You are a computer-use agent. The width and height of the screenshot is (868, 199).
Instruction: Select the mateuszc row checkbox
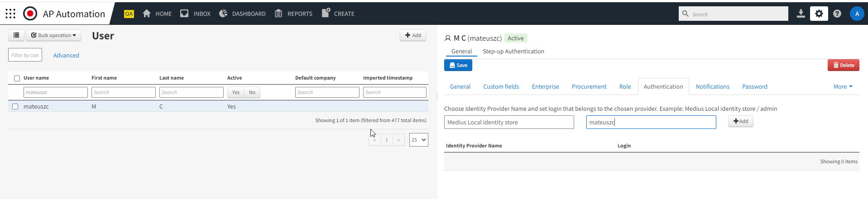(x=15, y=107)
